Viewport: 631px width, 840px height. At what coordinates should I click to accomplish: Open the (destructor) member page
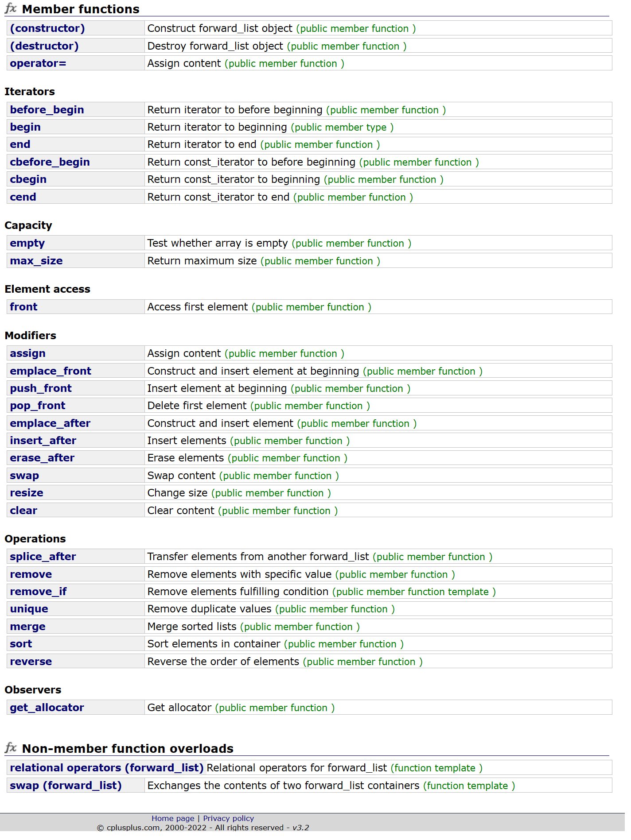tap(44, 46)
